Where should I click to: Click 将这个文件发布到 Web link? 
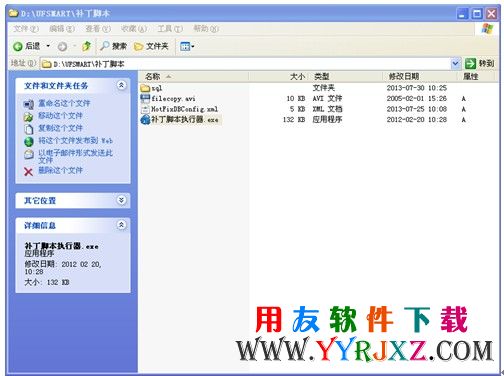[76, 141]
